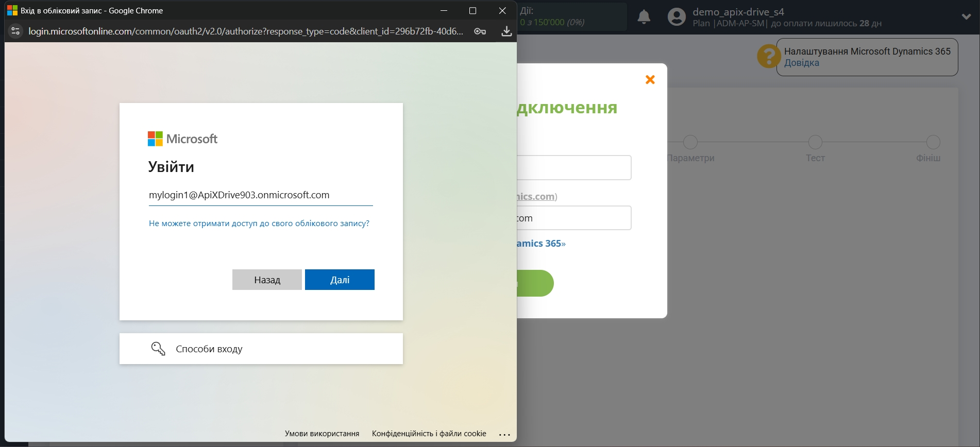Open the three-dot more options menu
The height and width of the screenshot is (447, 980).
click(x=504, y=434)
